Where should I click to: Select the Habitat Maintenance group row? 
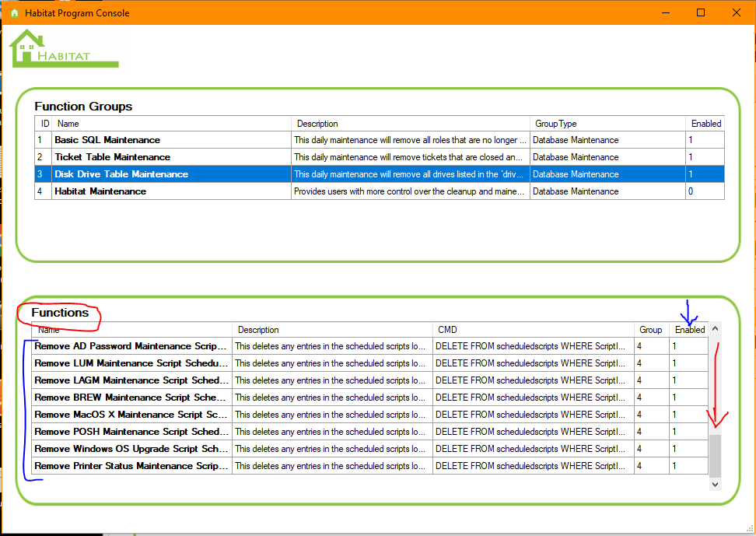pos(100,191)
